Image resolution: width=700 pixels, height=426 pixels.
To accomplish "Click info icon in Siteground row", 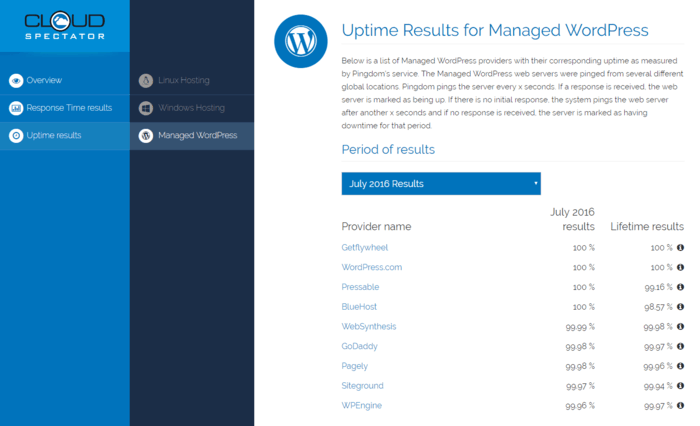I will (680, 385).
